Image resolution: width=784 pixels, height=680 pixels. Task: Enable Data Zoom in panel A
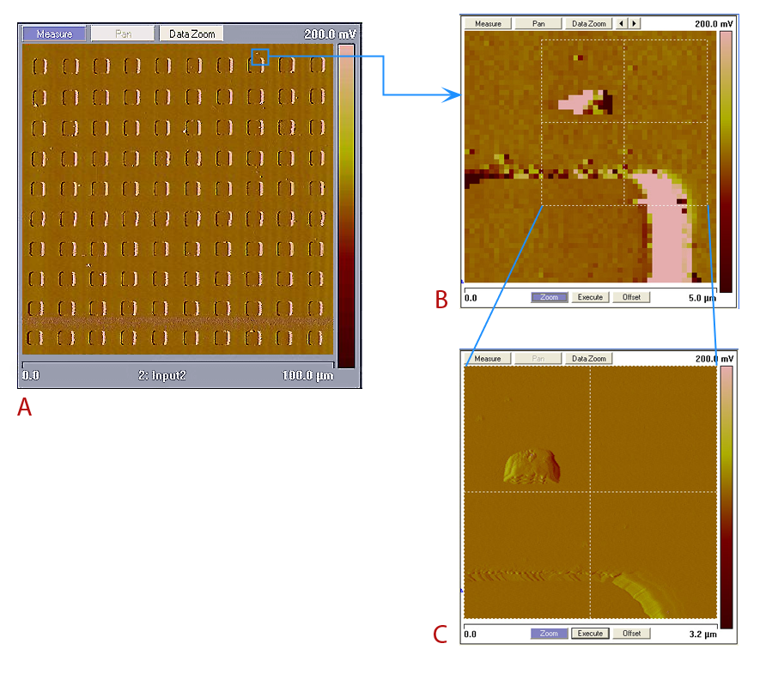pos(192,34)
